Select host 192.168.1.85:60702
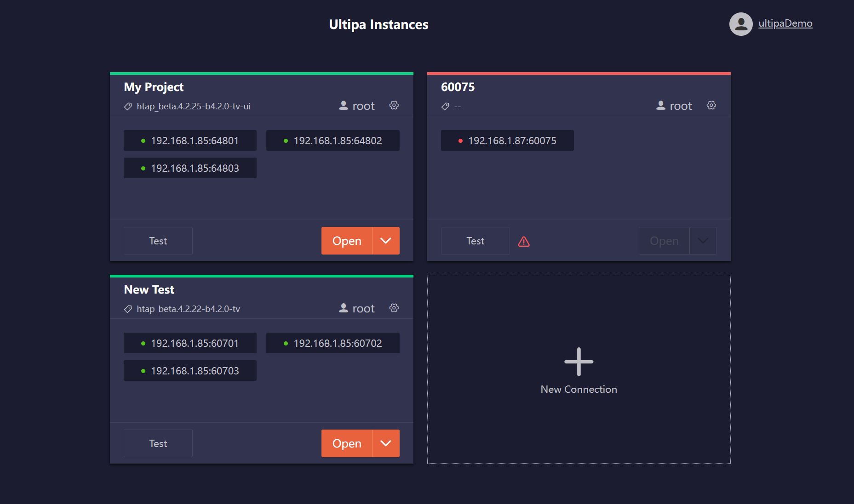Viewport: 854px width, 504px height. 333,343
